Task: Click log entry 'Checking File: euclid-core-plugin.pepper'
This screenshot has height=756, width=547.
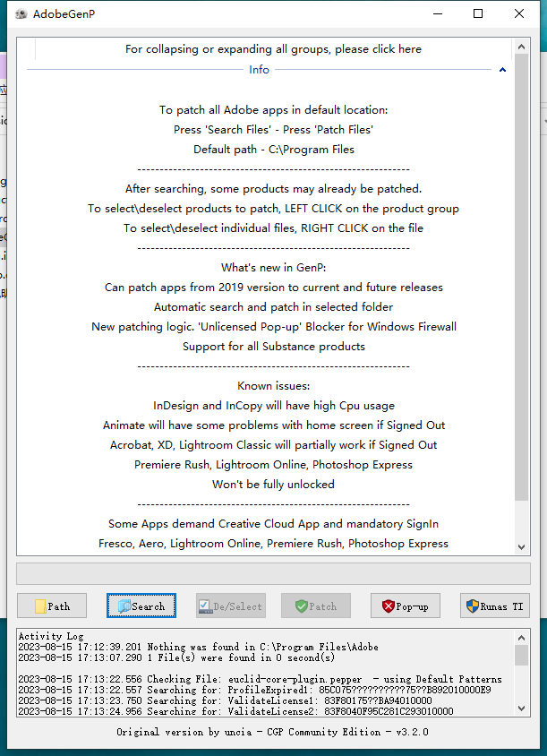Action: pos(260,679)
